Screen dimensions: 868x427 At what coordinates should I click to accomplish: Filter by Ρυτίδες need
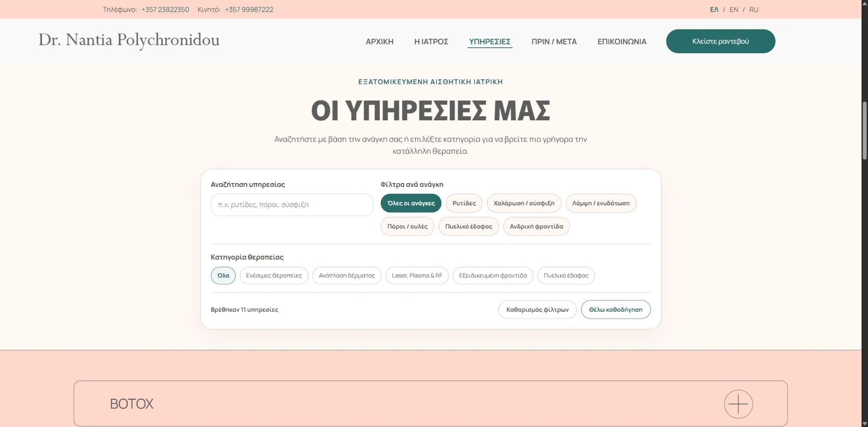(464, 203)
